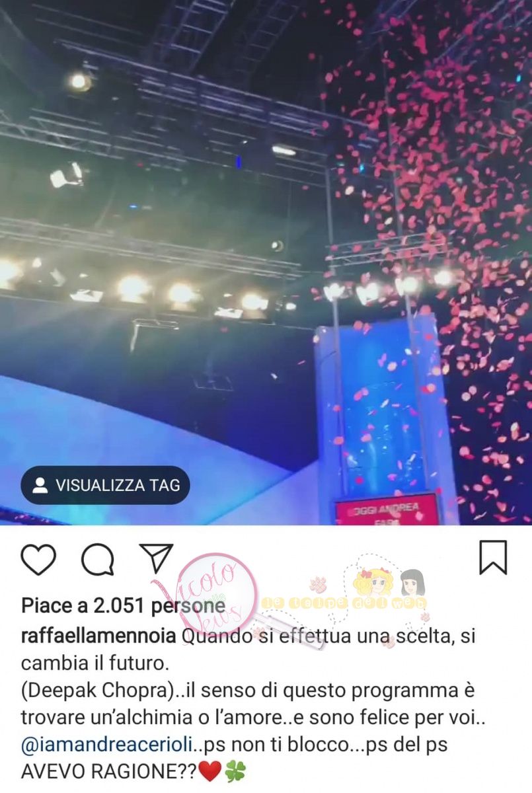Open the raffaellamennoia profile username
Viewport: 532px width, 793px height.
[98, 637]
